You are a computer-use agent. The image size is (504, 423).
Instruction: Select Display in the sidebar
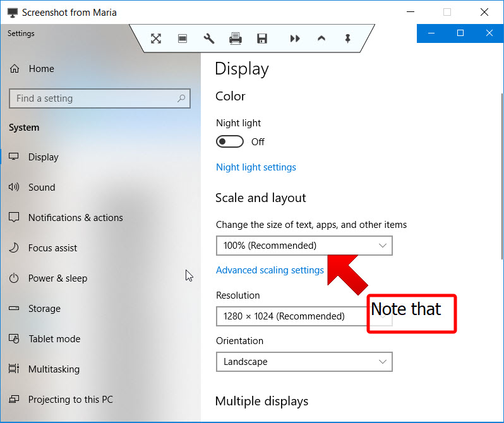(44, 157)
